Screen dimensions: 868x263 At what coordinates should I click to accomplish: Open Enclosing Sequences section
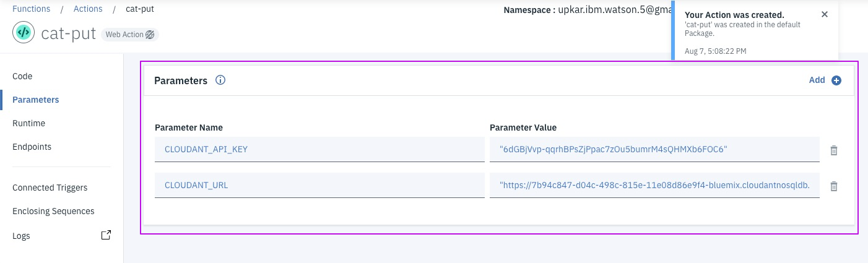pos(53,211)
